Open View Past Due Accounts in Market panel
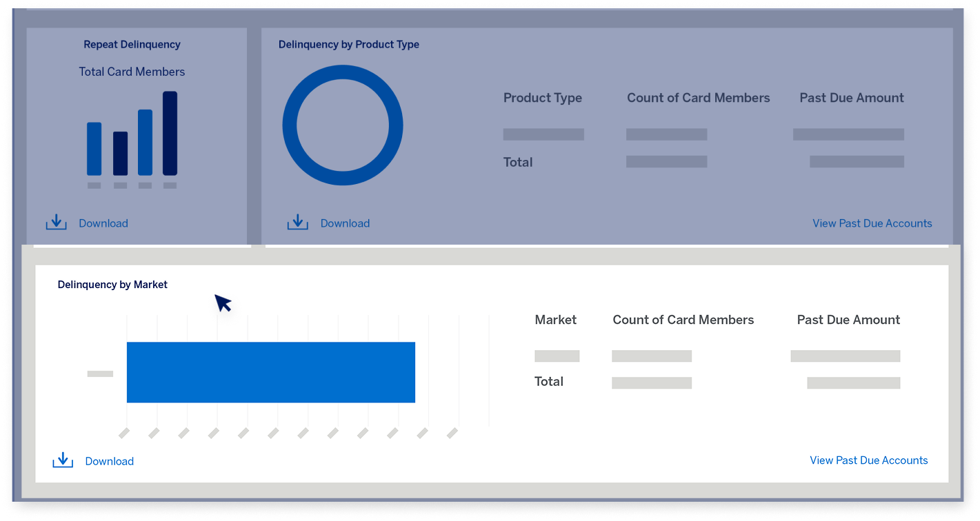The height and width of the screenshot is (521, 980). tap(868, 460)
